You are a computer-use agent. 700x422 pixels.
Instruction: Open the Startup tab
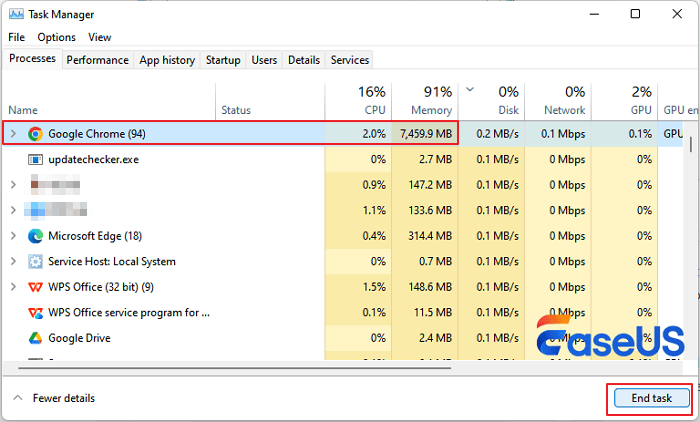click(x=223, y=60)
